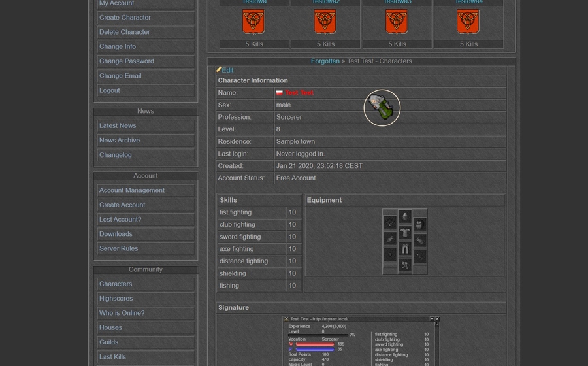Open Highscores in the Community menu
588x366 pixels.
point(116,299)
